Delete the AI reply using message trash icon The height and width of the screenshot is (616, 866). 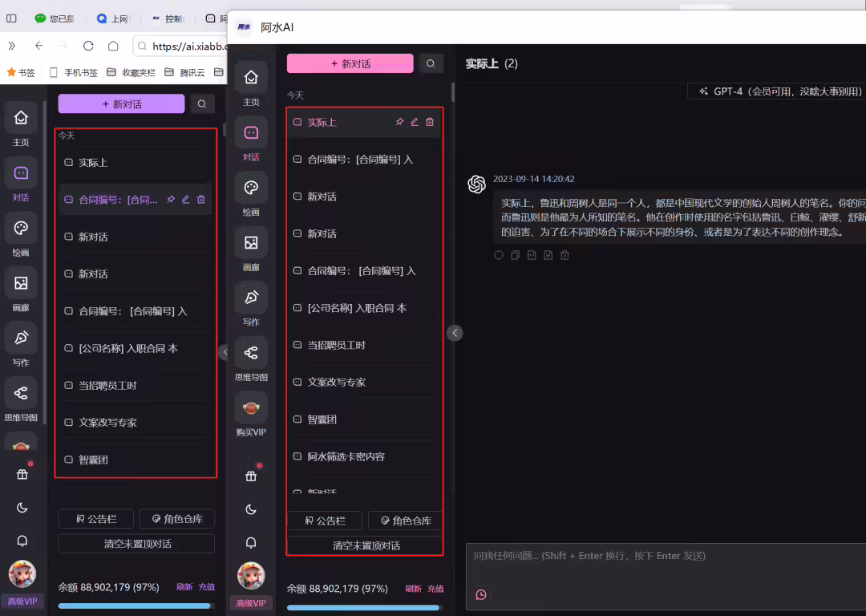coord(565,255)
